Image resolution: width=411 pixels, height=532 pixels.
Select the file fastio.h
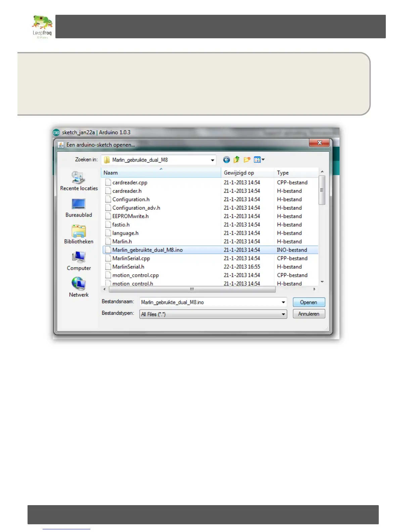point(121,225)
